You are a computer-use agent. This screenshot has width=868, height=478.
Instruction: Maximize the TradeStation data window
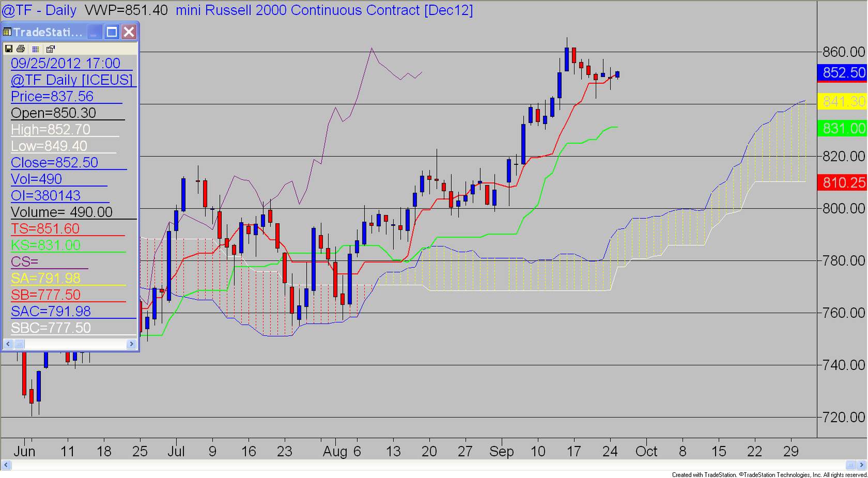click(112, 32)
